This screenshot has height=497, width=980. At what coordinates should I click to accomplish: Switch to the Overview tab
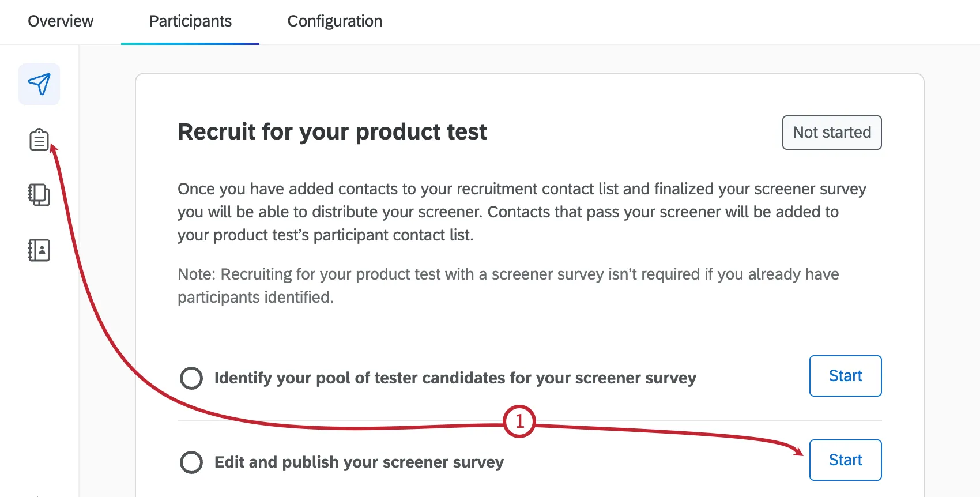60,21
